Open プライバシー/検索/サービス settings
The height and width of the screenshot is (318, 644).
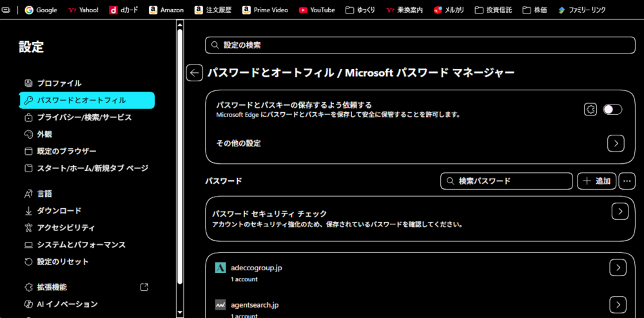point(86,117)
